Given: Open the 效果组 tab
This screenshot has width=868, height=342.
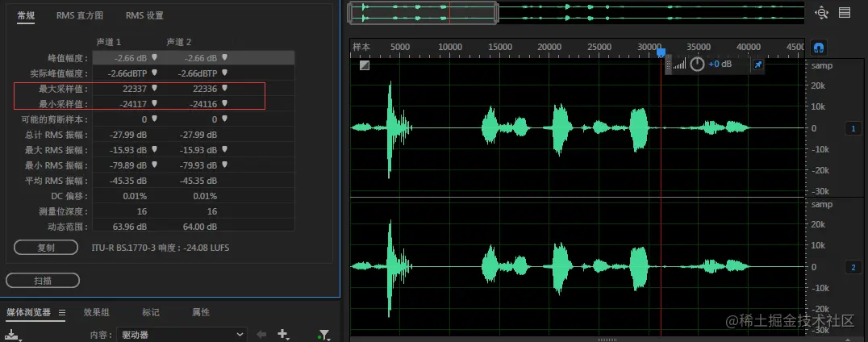Looking at the screenshot, I should 96,312.
